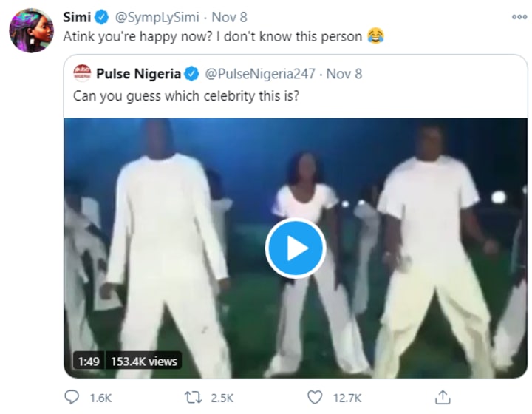Image resolution: width=532 pixels, height=414 pixels.
Task: Click the quoted tweet's Nov 8 date
Action: (x=344, y=74)
